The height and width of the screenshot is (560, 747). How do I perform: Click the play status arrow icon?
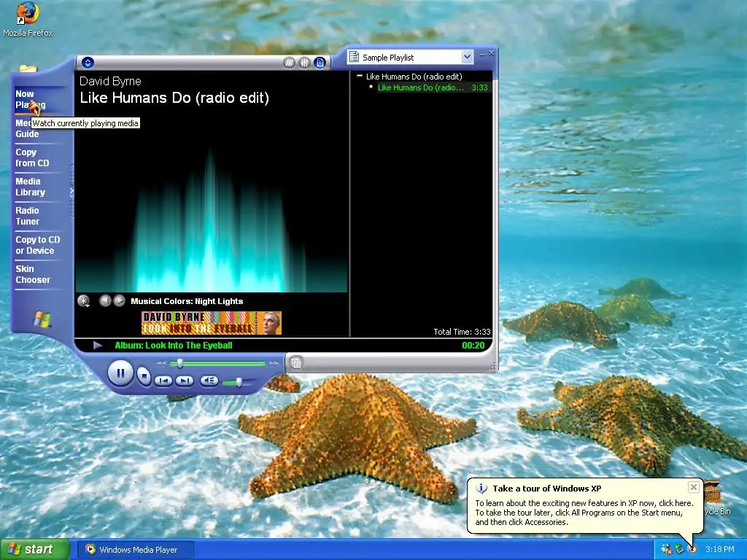point(98,345)
